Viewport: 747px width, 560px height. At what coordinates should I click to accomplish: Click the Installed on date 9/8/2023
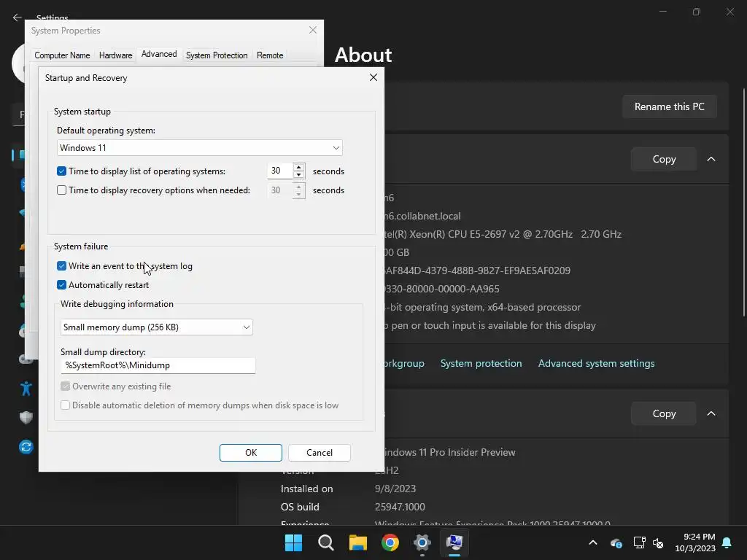pyautogui.click(x=395, y=489)
